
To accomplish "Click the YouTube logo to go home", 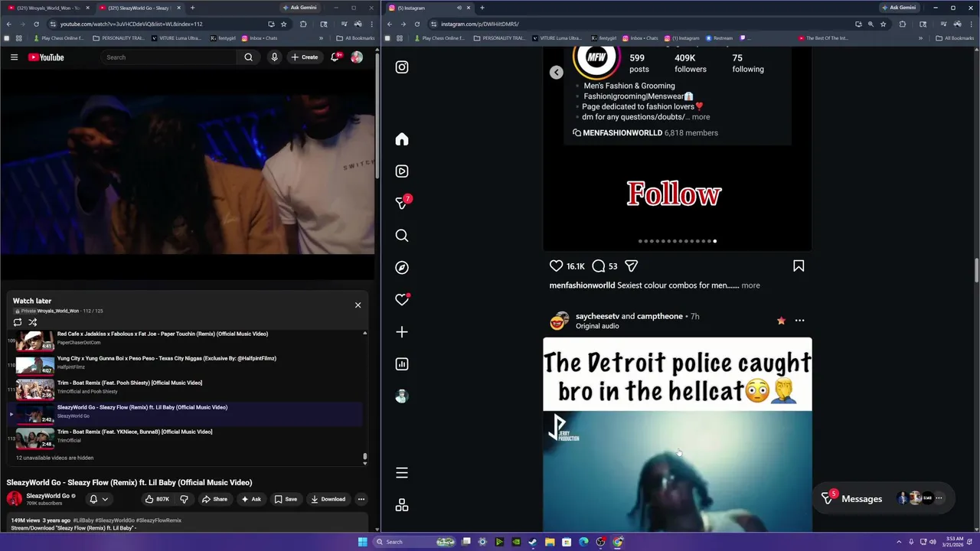I will tap(46, 57).
